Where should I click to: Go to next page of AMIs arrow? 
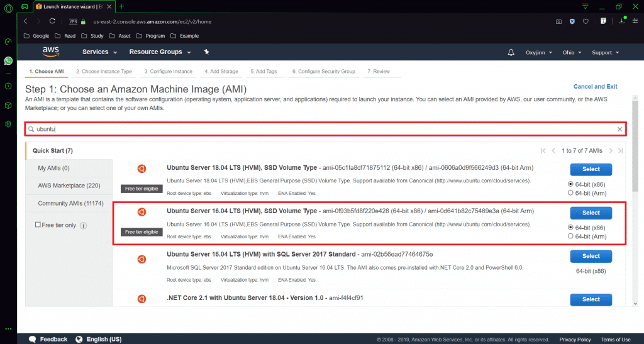pyautogui.click(x=611, y=151)
